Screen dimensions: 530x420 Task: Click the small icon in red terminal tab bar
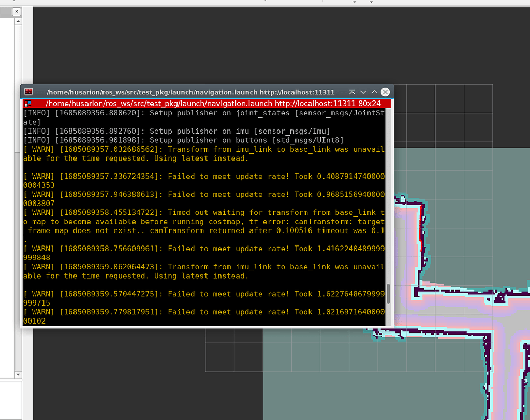tap(28, 104)
